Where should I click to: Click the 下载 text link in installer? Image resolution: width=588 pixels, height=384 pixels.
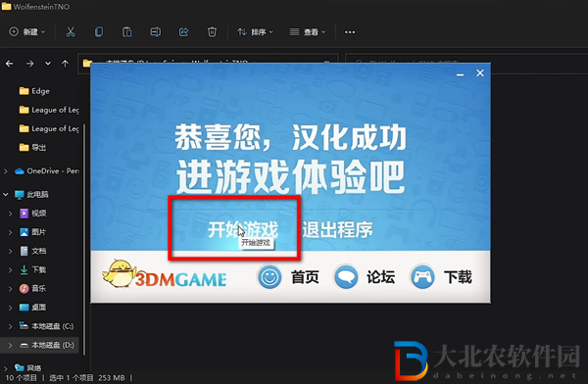pyautogui.click(x=458, y=277)
